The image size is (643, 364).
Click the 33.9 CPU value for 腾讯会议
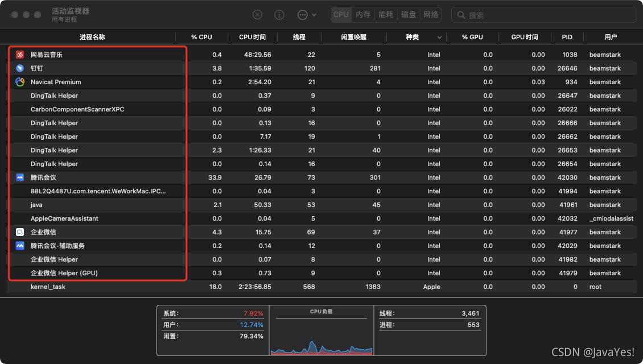point(215,177)
